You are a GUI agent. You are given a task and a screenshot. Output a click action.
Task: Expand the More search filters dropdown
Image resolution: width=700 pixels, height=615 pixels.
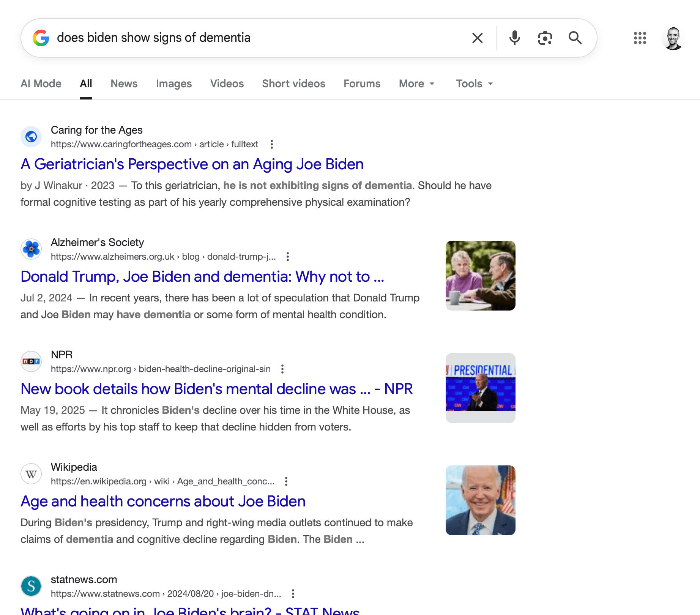[x=416, y=84]
